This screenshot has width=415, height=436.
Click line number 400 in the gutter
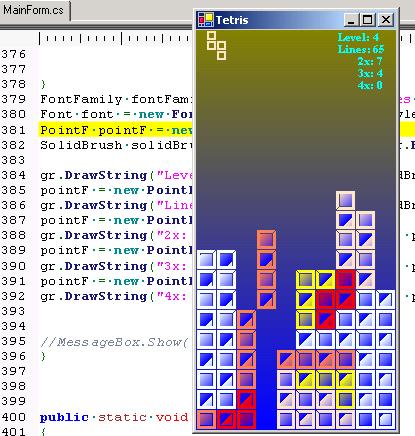tap(13, 417)
